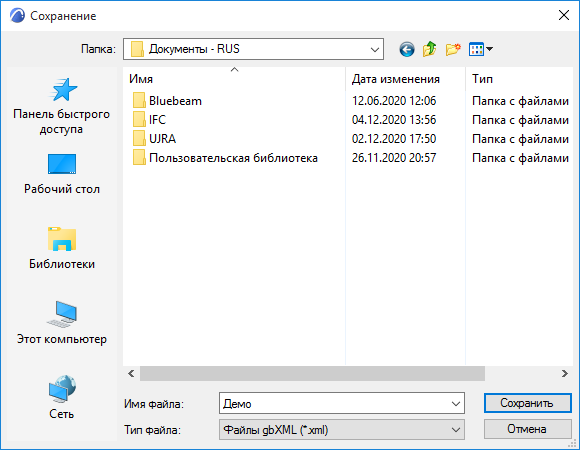
Task: Sort by Дата изменения column
Action: (396, 79)
